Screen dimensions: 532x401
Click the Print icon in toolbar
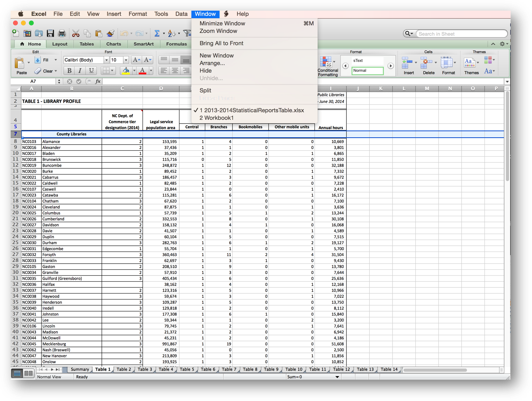[62, 33]
